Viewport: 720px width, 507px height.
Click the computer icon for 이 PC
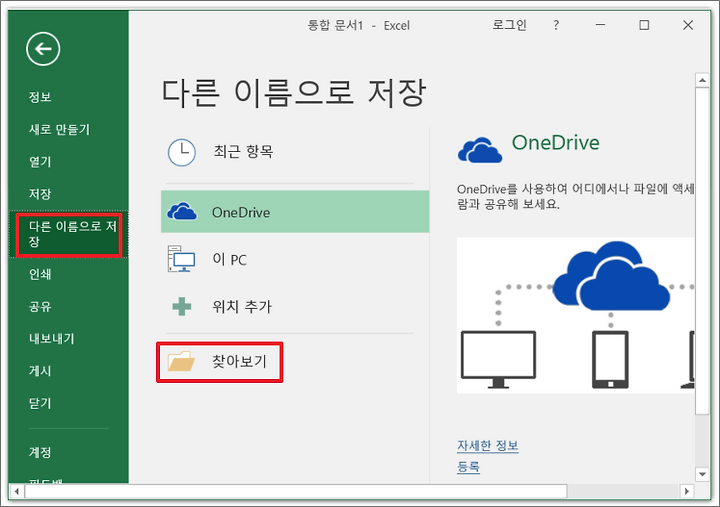181,259
